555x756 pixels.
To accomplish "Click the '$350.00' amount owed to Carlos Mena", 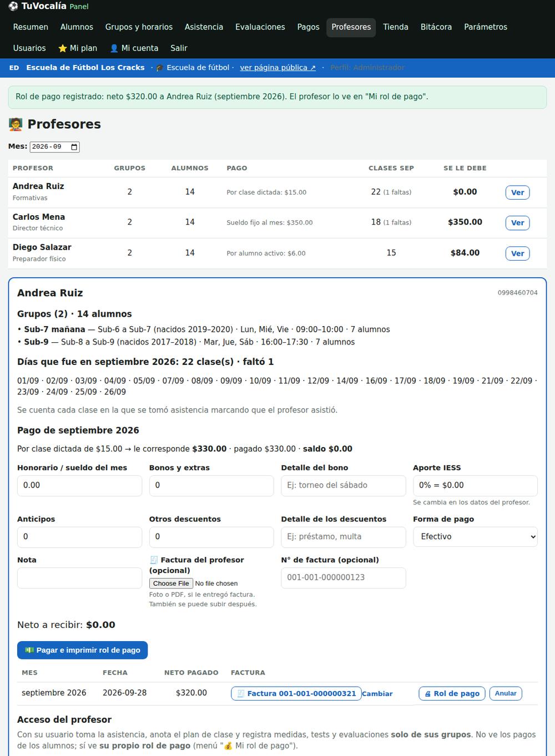I will [465, 222].
